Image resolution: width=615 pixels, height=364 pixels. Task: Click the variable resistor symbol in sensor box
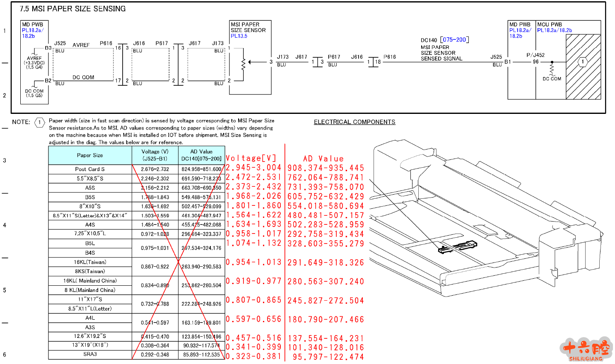[x=244, y=63]
